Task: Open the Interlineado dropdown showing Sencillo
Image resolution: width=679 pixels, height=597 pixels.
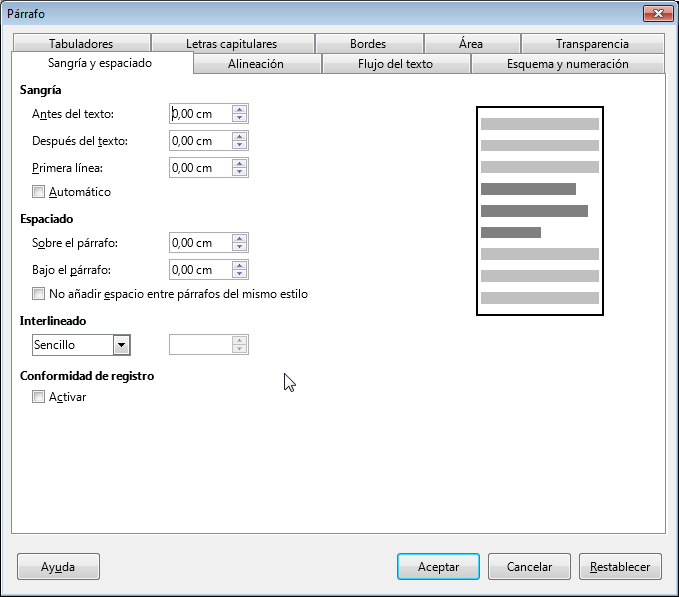Action: click(121, 345)
